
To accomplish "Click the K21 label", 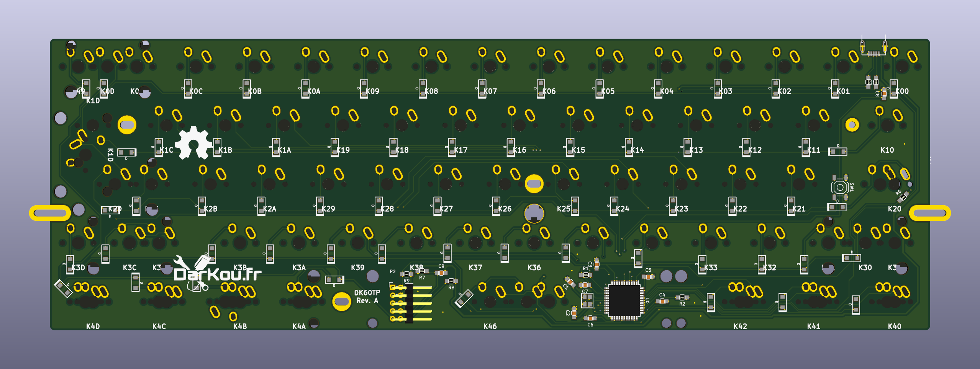I will click(799, 209).
